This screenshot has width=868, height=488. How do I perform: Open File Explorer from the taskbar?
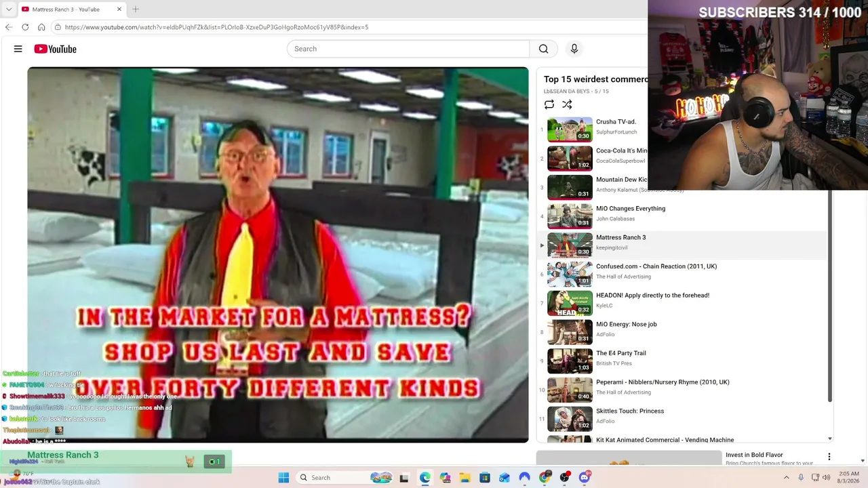465,478
